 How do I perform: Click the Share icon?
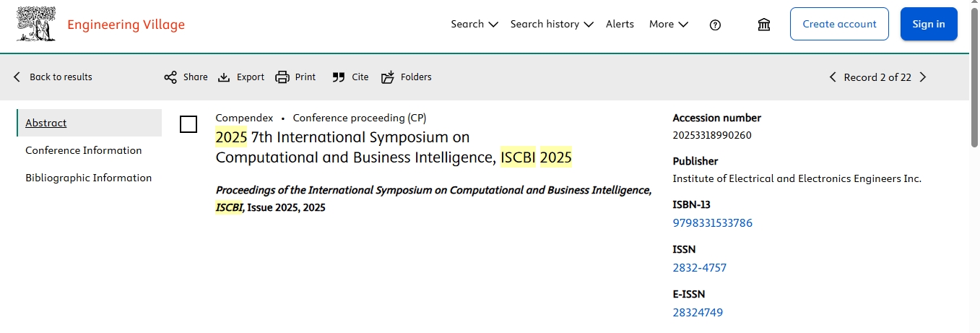coord(170,77)
